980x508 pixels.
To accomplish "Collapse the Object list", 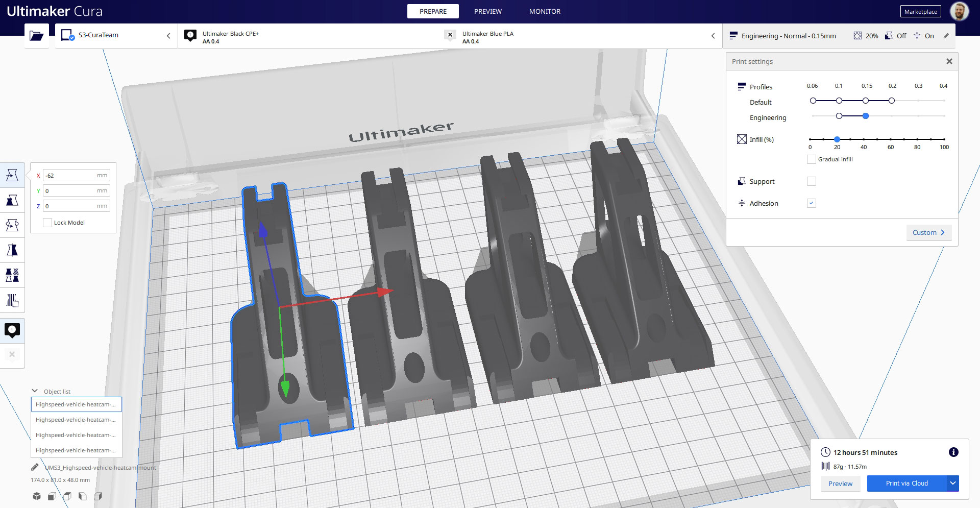I will coord(35,391).
